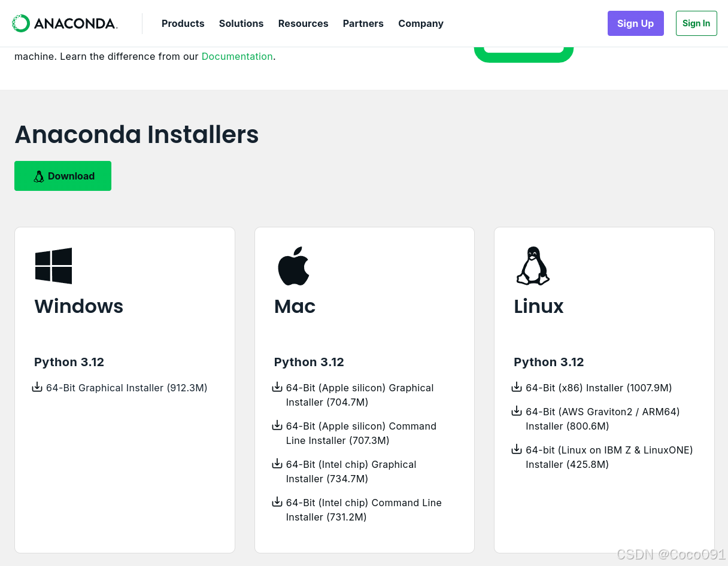Click the Linux card heading
This screenshot has width=728, height=566.
(x=539, y=306)
